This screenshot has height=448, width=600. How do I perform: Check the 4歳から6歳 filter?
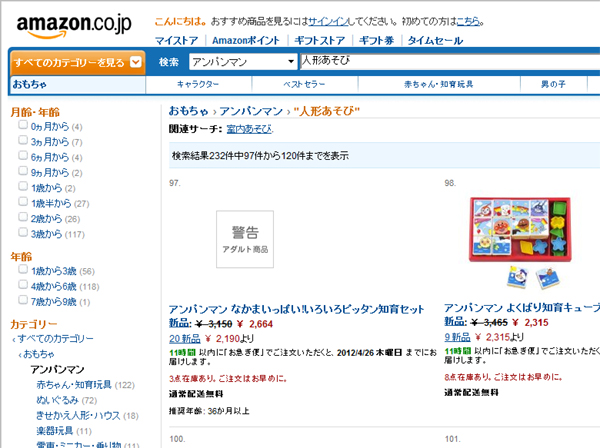(x=23, y=285)
